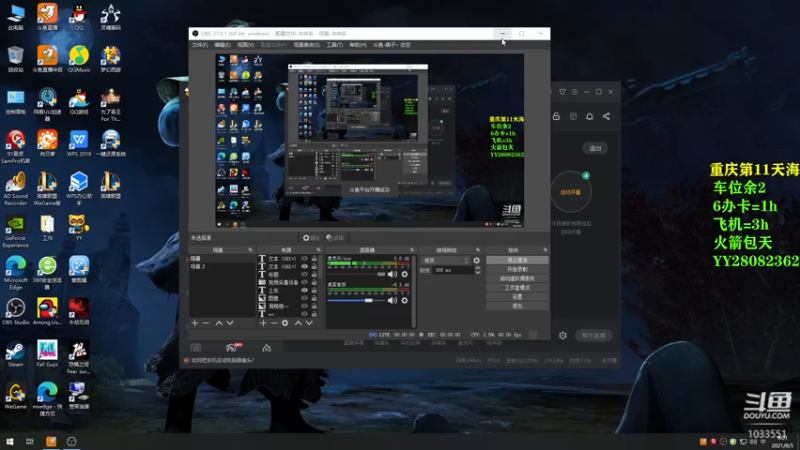Adjust the 桌面音频 volume slider

click(357, 301)
